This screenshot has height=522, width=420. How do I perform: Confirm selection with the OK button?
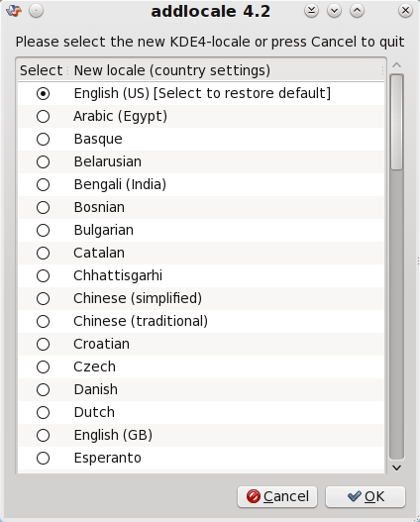tap(366, 496)
